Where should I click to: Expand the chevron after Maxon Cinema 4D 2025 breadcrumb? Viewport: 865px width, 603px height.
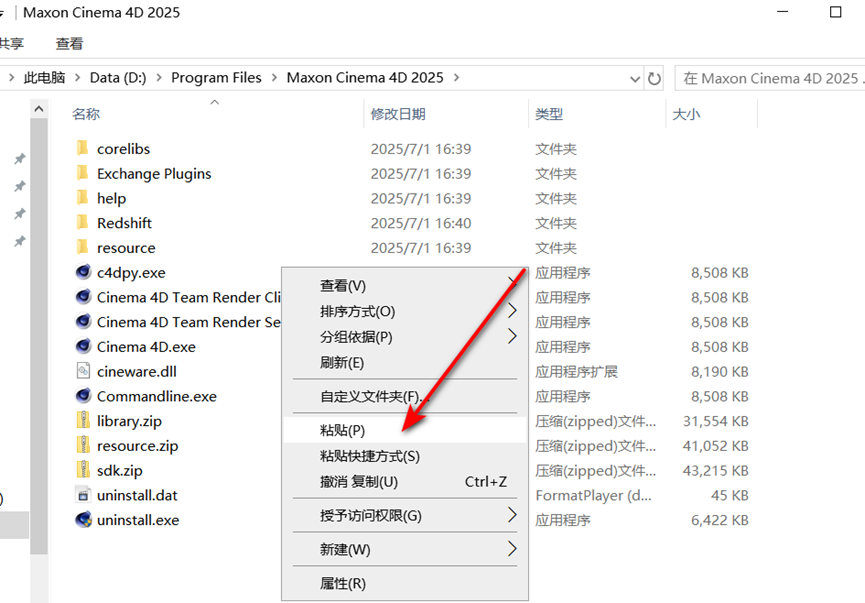tap(456, 78)
